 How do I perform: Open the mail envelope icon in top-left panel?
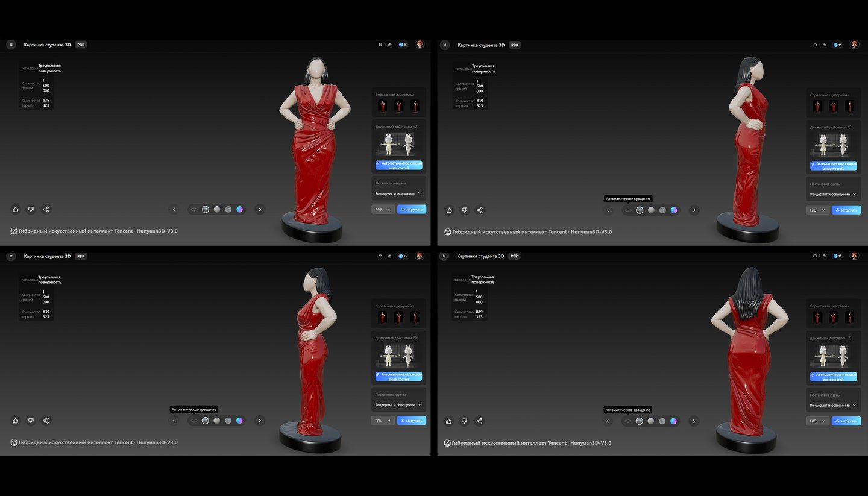coord(380,45)
